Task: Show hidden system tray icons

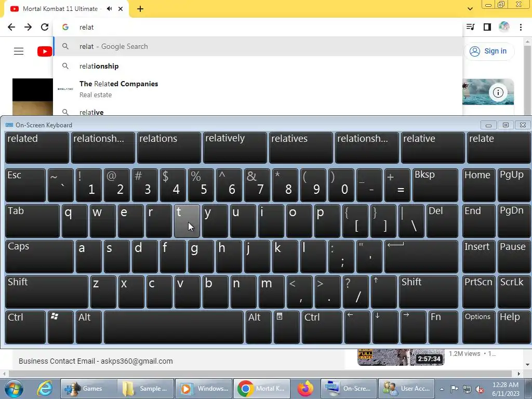Action: click(x=442, y=389)
